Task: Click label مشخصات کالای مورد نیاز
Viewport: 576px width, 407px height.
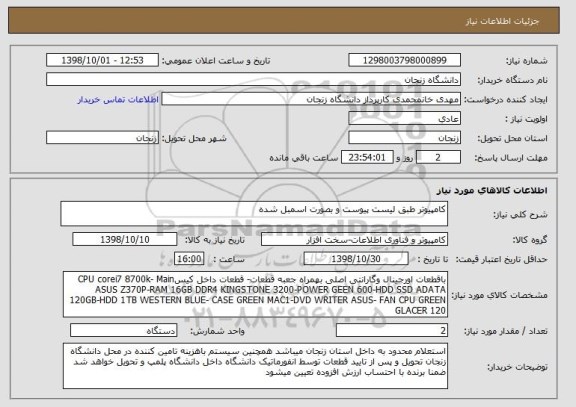Action: click(x=500, y=295)
